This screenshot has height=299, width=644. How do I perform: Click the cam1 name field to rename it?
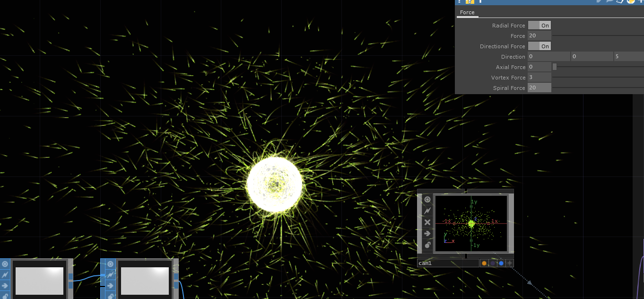click(x=448, y=263)
